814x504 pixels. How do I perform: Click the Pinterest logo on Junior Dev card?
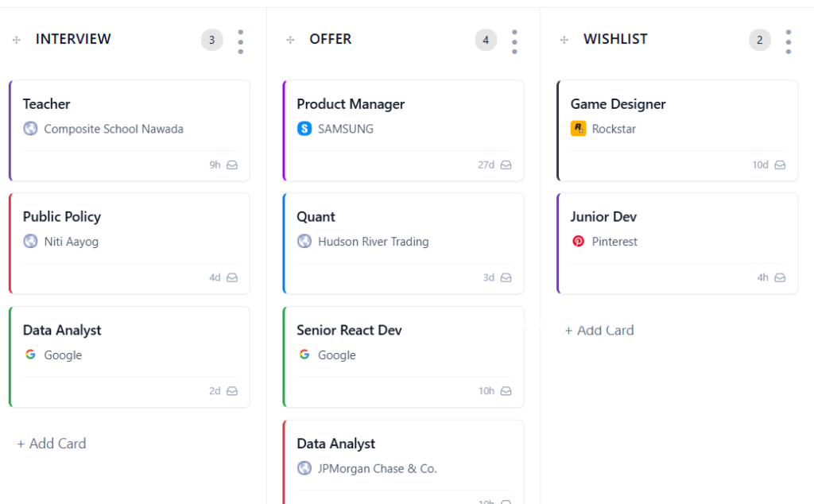pyautogui.click(x=578, y=242)
